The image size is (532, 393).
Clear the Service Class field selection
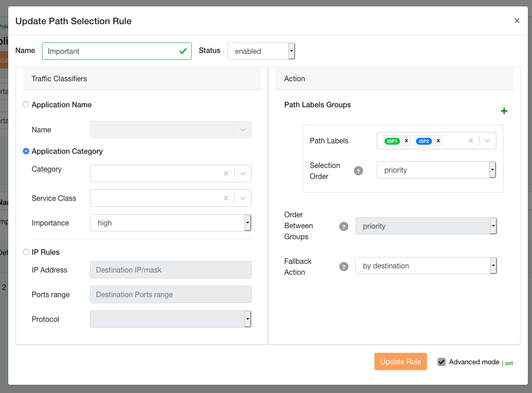coord(226,198)
